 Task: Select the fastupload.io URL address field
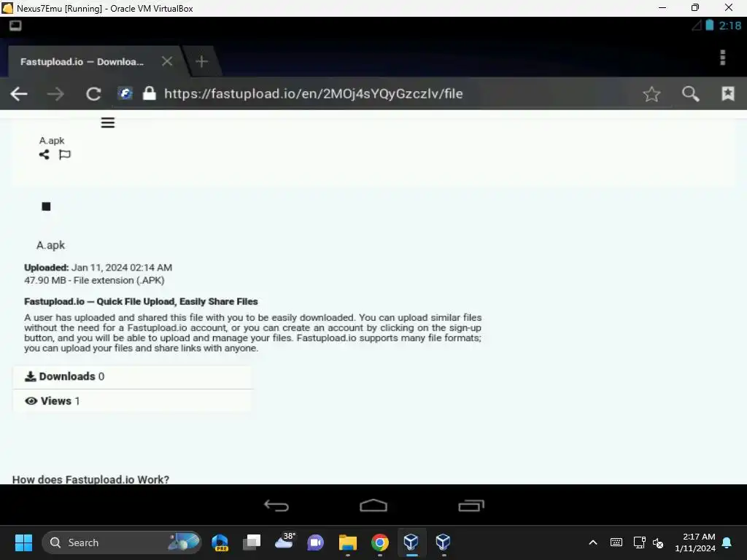pos(314,94)
